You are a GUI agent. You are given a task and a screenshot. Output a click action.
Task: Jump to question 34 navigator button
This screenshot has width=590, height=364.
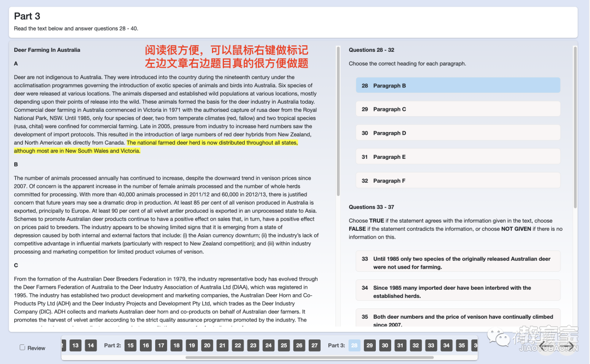pyautogui.click(x=447, y=345)
